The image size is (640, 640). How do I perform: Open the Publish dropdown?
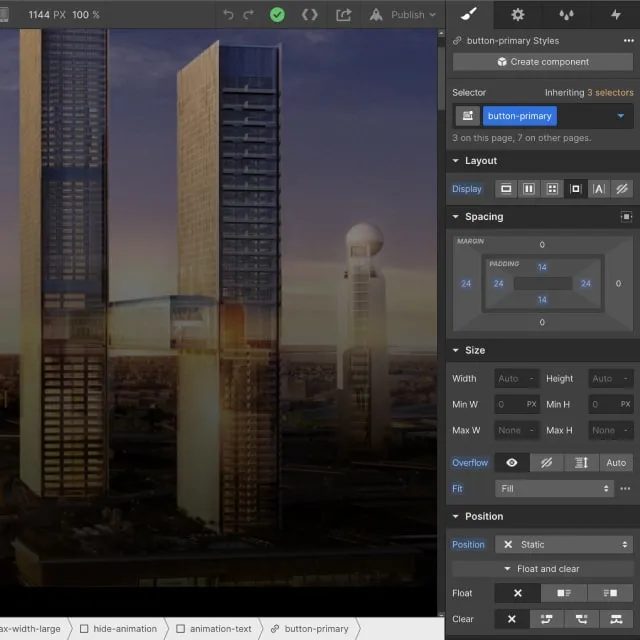[402, 15]
